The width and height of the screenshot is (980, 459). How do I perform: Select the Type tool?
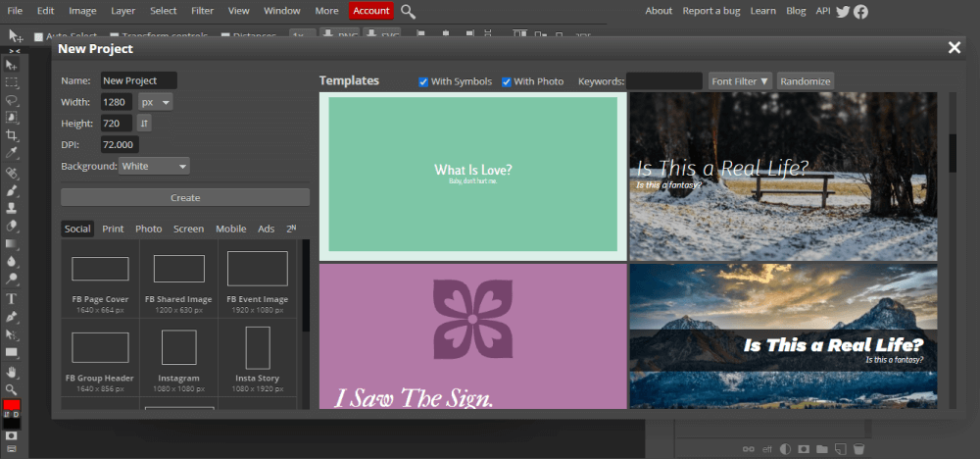pyautogui.click(x=13, y=298)
